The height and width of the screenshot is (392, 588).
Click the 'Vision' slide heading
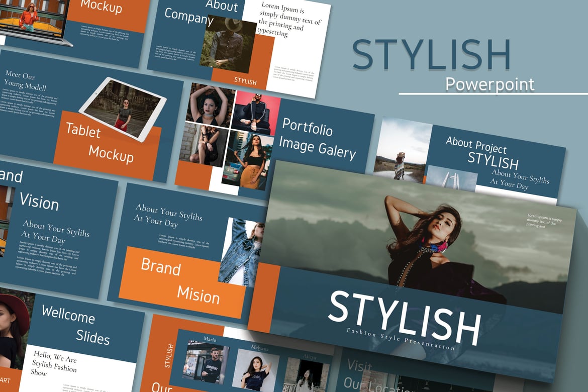[39, 202]
